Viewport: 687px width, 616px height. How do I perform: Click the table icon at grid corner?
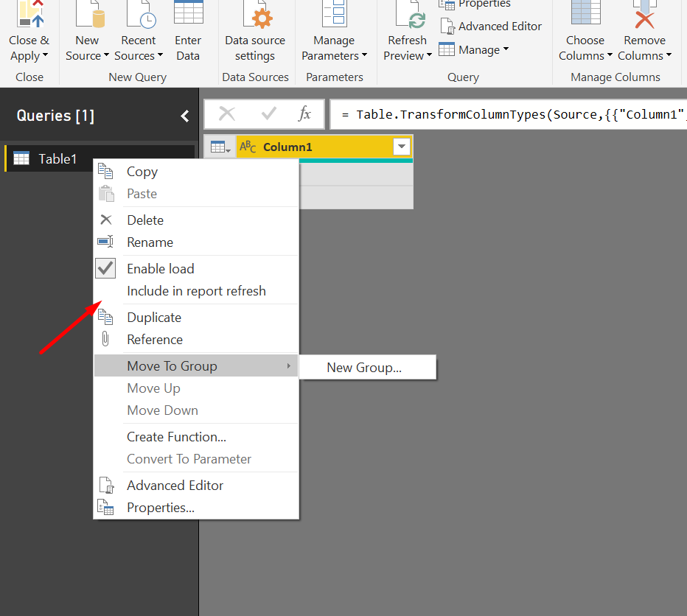point(220,147)
